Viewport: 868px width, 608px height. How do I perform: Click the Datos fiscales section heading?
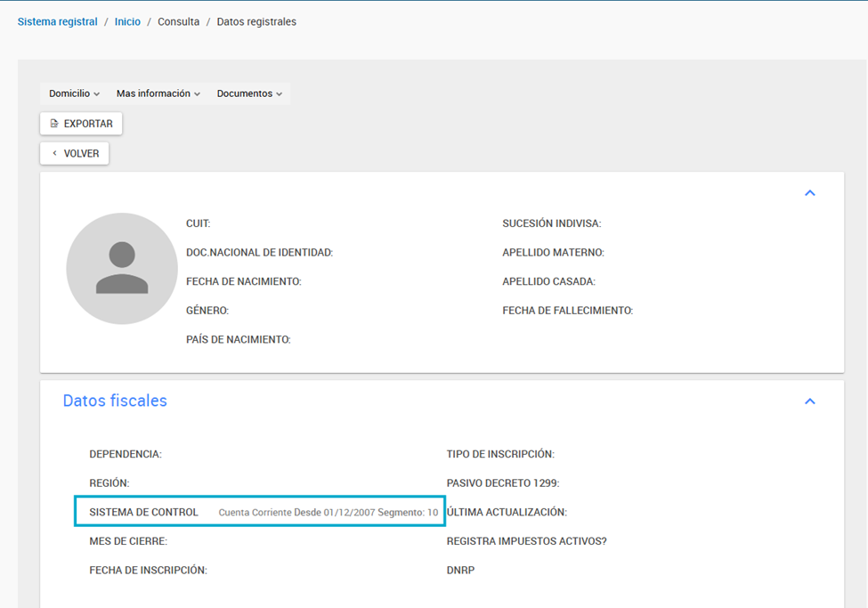coord(115,401)
